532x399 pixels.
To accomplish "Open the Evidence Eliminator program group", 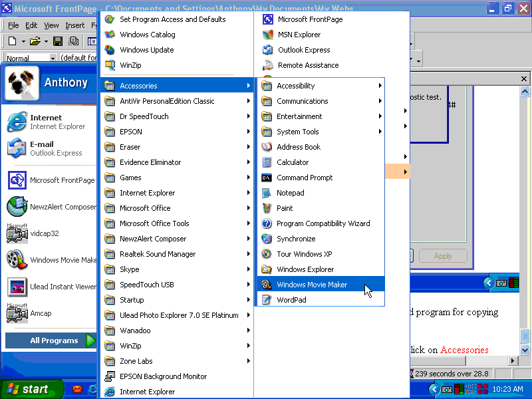I will [177, 162].
